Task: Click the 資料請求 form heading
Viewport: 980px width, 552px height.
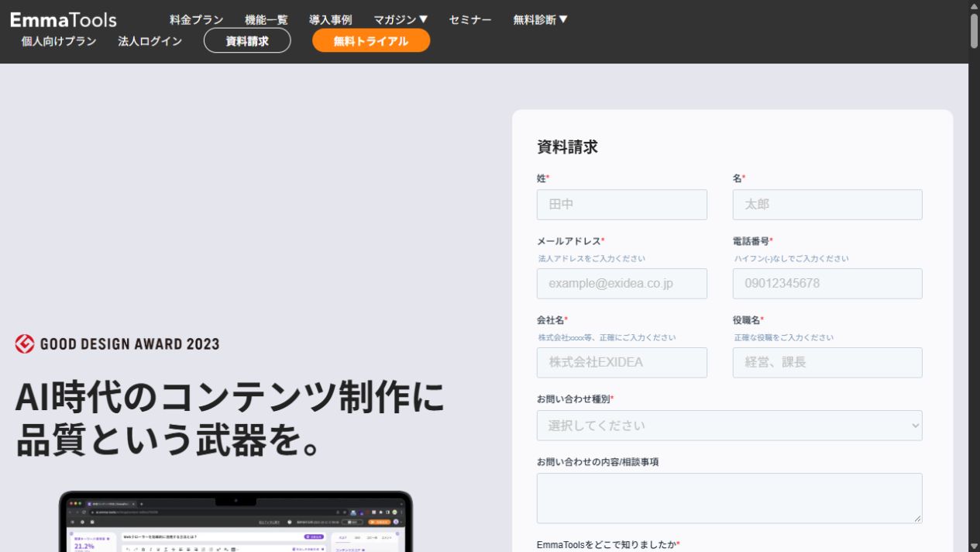Action: (567, 147)
